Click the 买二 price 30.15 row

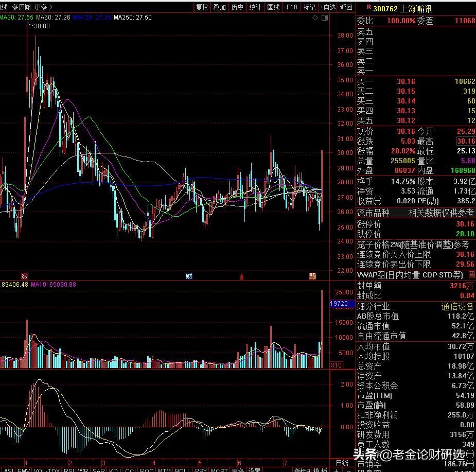coord(416,91)
